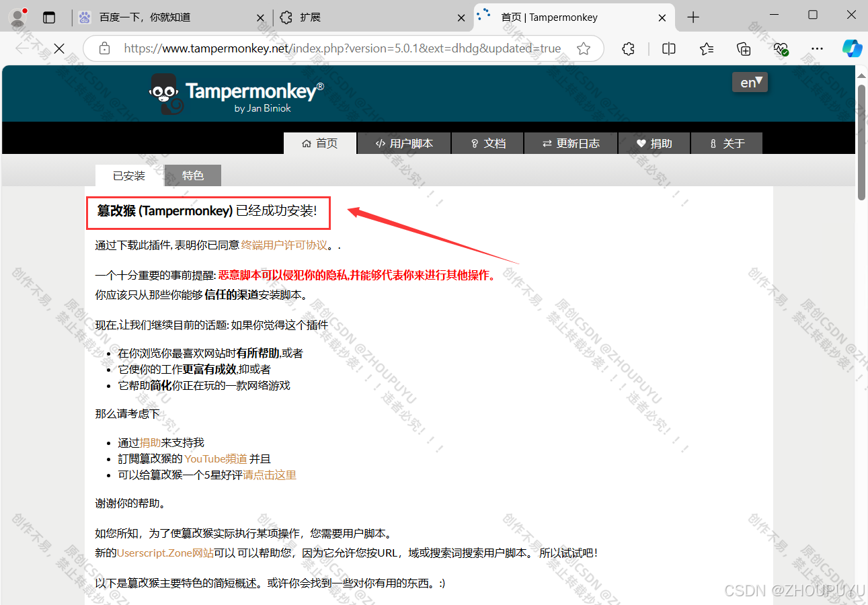Follow the 捐助 support link
This screenshot has width=868, height=605.
pyautogui.click(x=150, y=442)
